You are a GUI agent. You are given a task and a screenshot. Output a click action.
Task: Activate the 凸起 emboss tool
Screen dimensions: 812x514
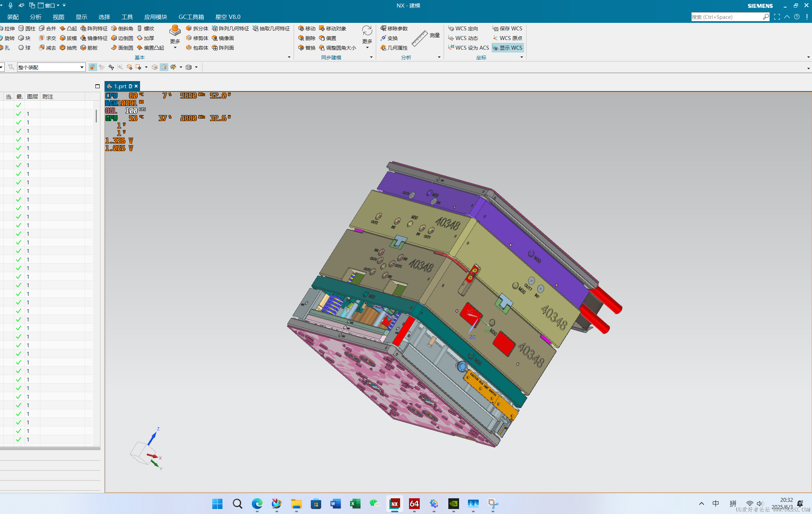(x=68, y=29)
